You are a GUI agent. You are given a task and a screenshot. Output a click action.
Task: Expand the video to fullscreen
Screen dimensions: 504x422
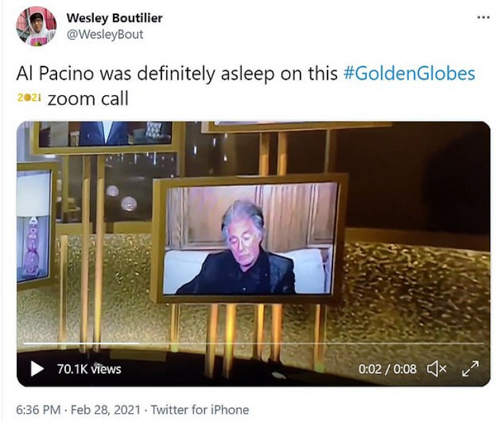pyautogui.click(x=470, y=369)
